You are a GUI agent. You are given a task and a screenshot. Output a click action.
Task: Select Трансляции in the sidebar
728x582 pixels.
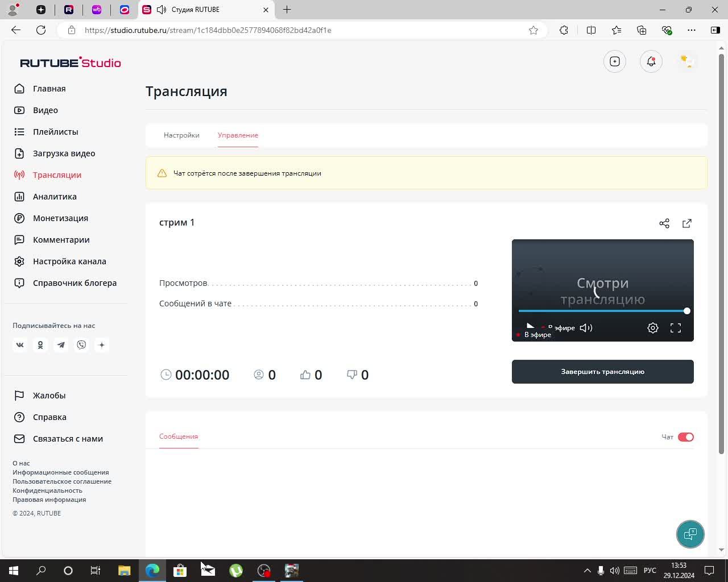pos(48,175)
